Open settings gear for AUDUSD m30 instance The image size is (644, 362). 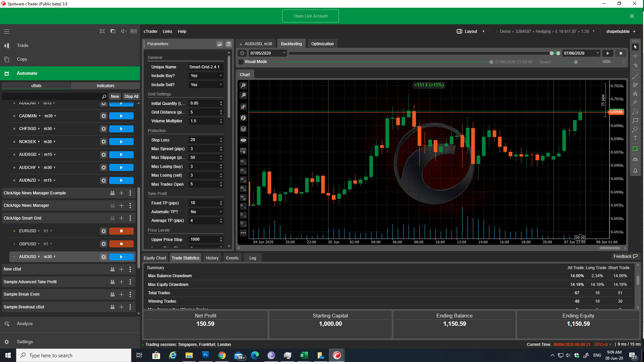[103, 257]
